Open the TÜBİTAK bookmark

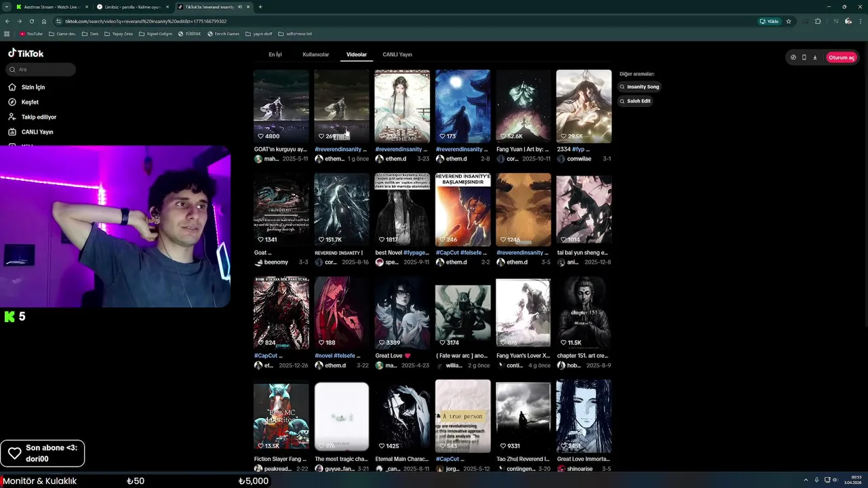(191, 33)
